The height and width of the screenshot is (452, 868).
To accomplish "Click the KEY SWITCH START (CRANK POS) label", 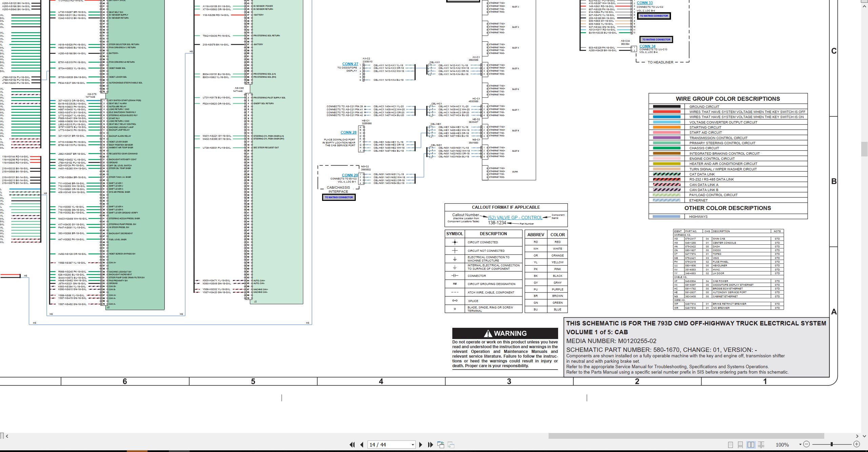I will 125,100.
